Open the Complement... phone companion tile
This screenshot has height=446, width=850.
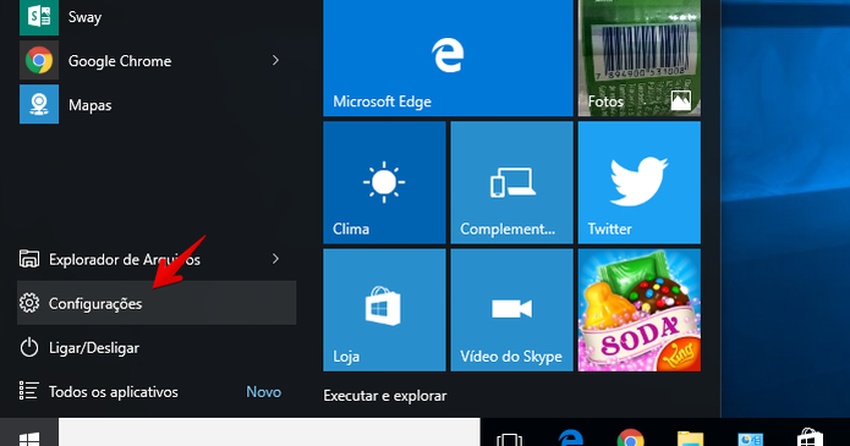click(x=512, y=183)
